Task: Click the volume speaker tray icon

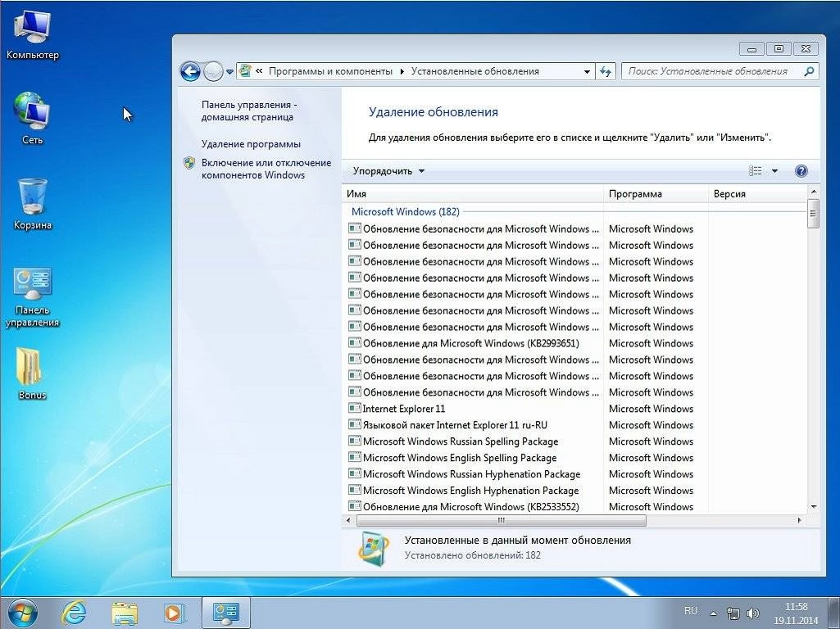Action: pyautogui.click(x=753, y=613)
